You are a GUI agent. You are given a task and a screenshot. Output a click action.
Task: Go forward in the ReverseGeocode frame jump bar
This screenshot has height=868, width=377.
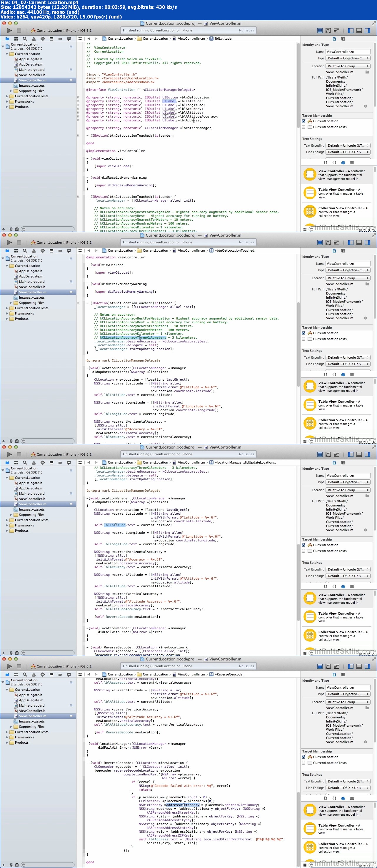[x=96, y=675]
